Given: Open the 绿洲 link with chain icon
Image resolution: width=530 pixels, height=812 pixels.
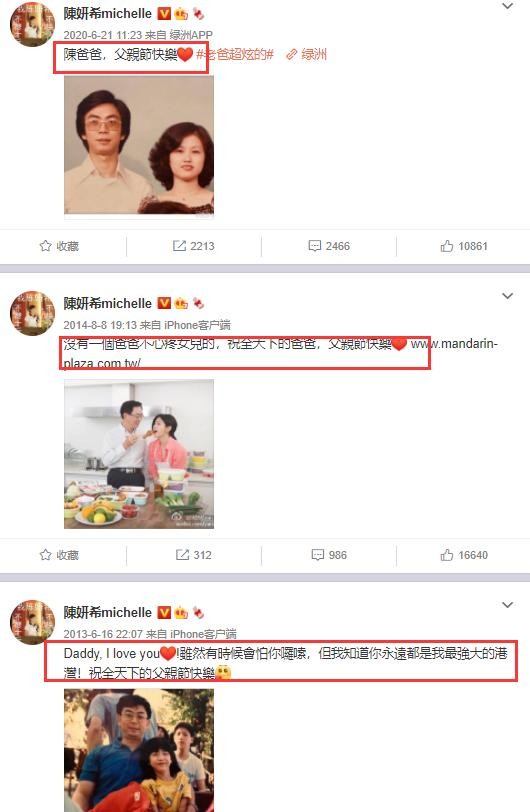Looking at the screenshot, I should click(x=306, y=54).
